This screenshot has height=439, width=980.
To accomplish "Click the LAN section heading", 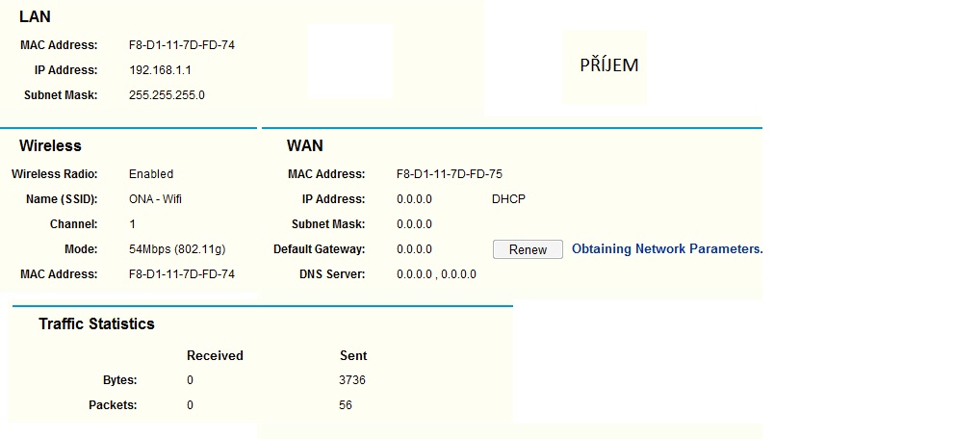I will pyautogui.click(x=35, y=17).
